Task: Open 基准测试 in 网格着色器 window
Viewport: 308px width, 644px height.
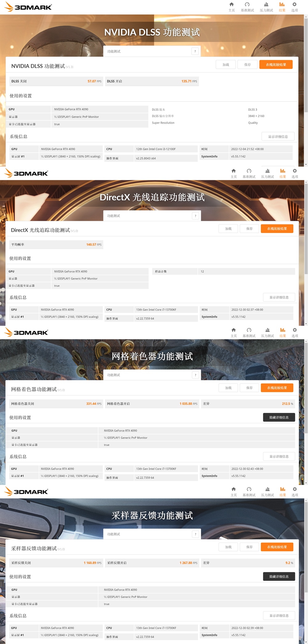Action: pyautogui.click(x=249, y=332)
